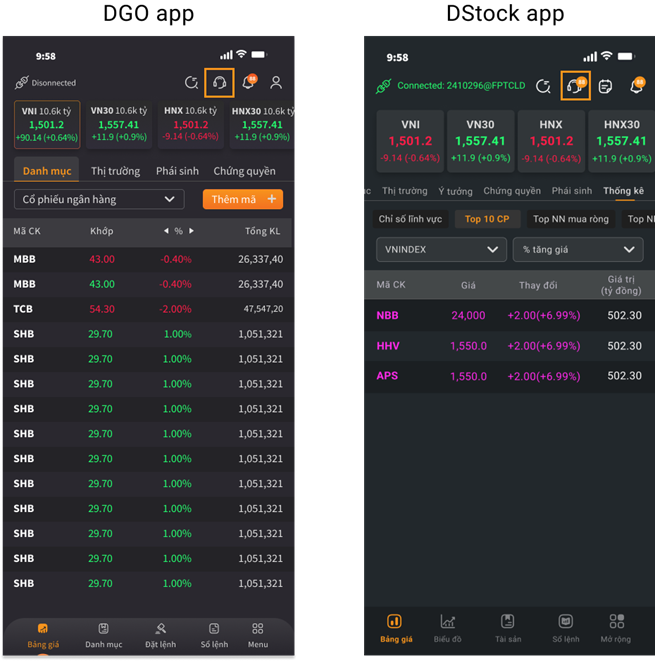Switch to Phái sinh tab in DStock

pos(572,191)
